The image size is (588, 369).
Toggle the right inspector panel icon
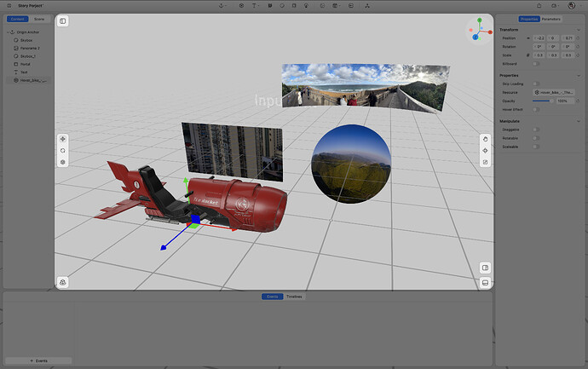(485, 268)
